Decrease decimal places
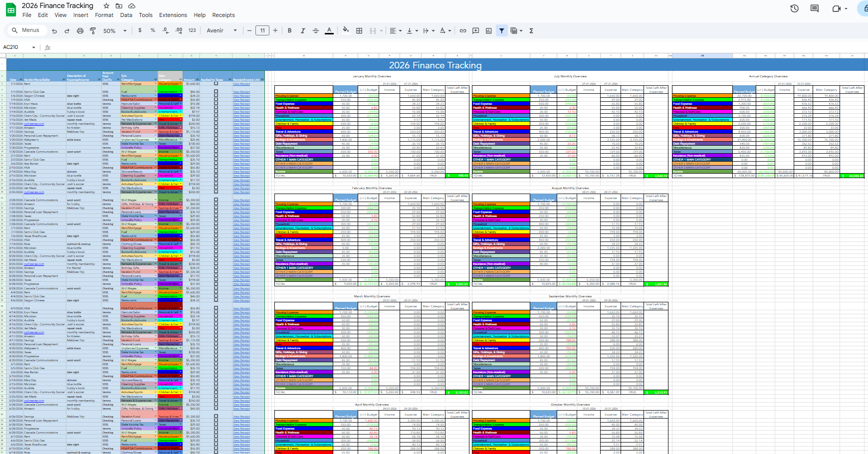The height and width of the screenshot is (454, 868). tap(165, 30)
